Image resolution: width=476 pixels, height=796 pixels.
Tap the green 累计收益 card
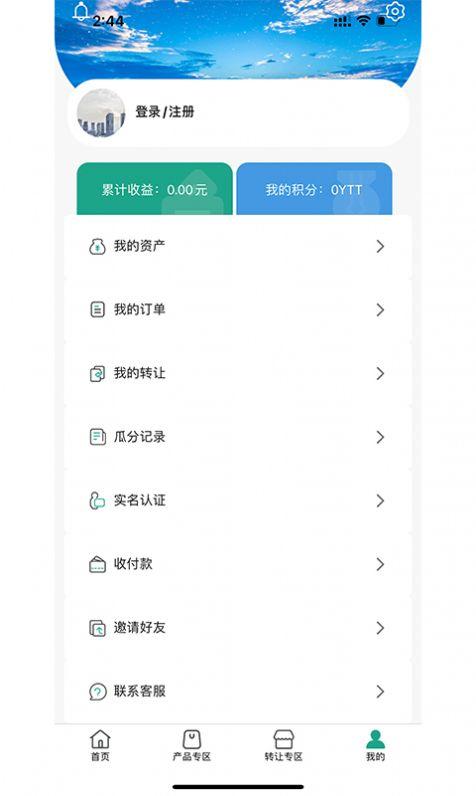[x=154, y=189]
